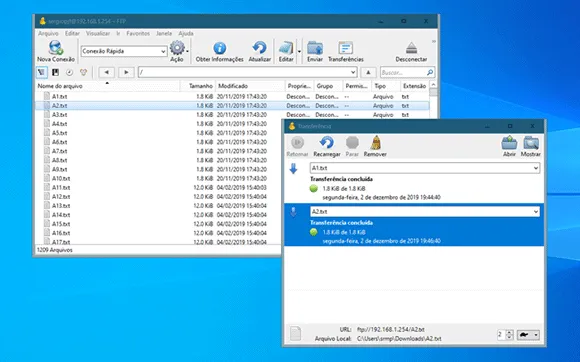This screenshot has height=362, width=580.
Task: Sort by Grupo column header
Action: (x=328, y=86)
